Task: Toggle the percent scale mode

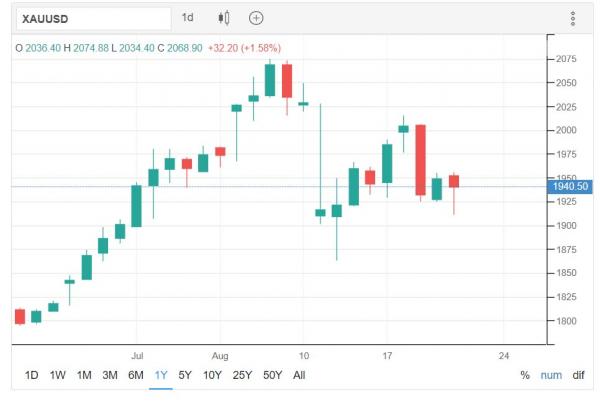Action: pyautogui.click(x=525, y=375)
